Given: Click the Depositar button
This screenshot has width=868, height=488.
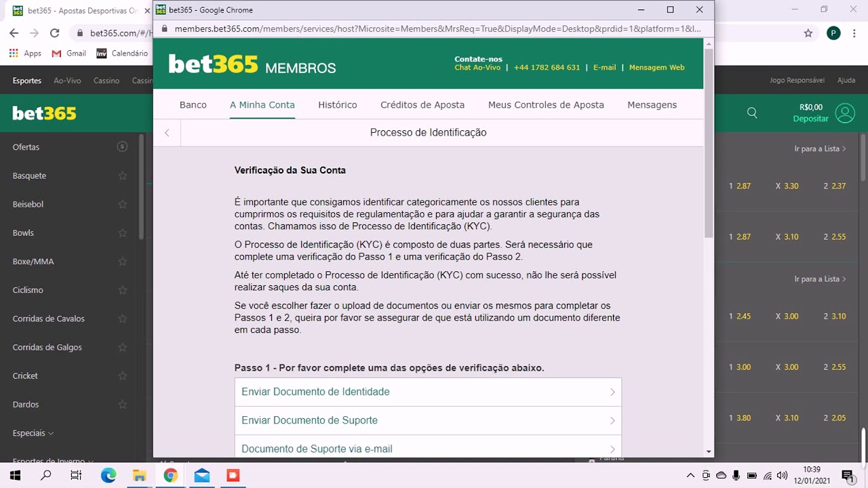Looking at the screenshot, I should point(811,119).
